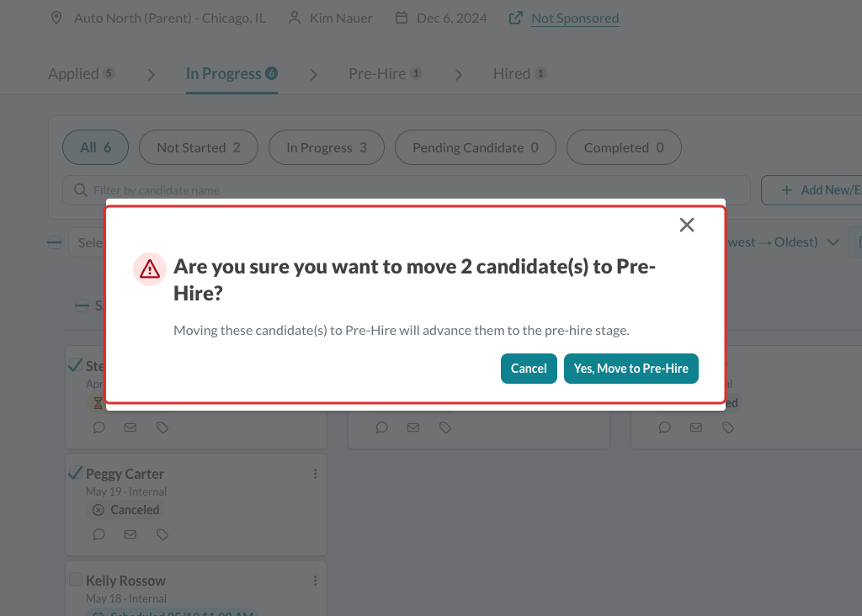Close the Pre-Hire confirmation dialog with X

[x=687, y=225]
